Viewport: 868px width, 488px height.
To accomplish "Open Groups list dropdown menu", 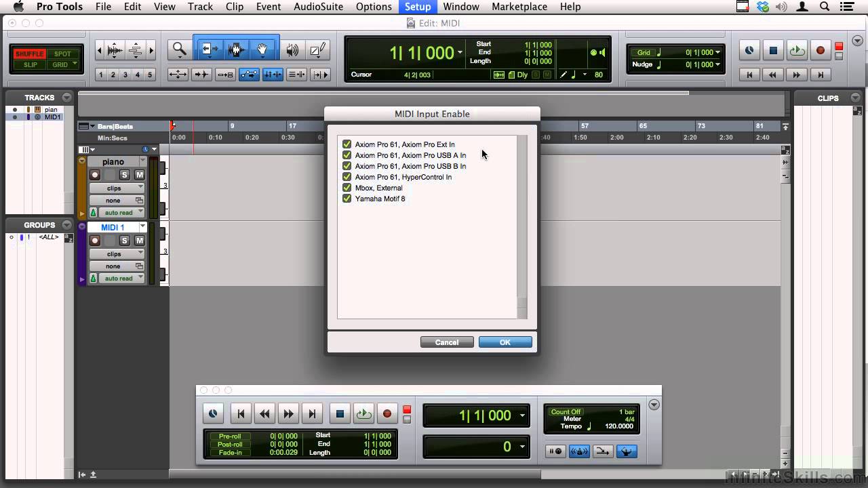I will 66,224.
